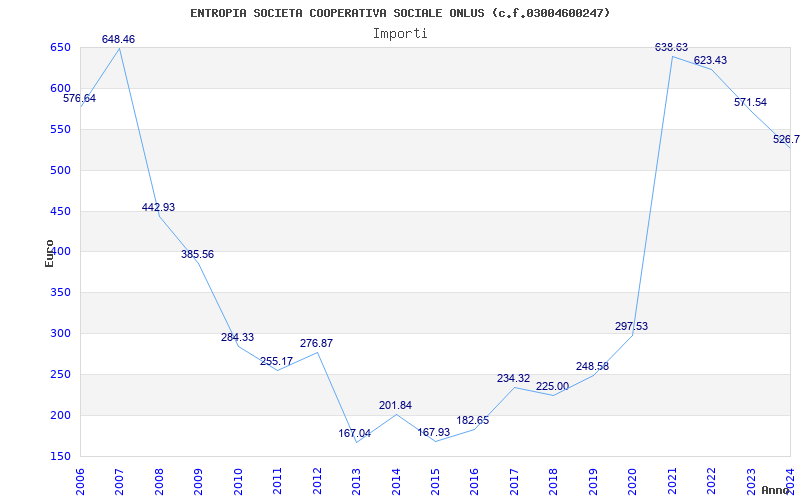Click the 2016 x-axis year label

[475, 480]
